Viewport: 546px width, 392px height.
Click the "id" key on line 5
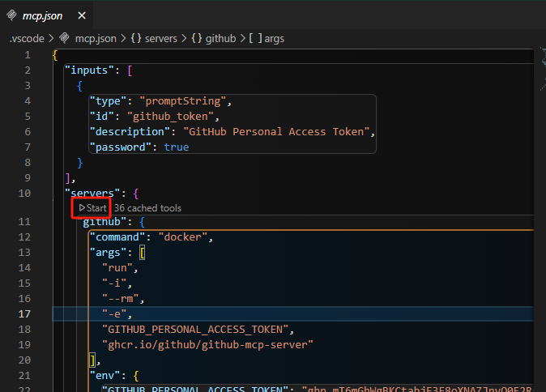[102, 117]
